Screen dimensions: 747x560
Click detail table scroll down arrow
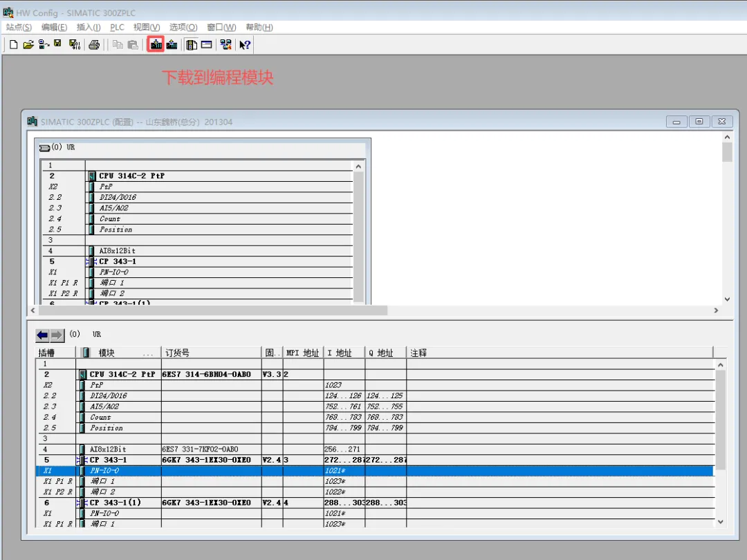pyautogui.click(x=720, y=521)
